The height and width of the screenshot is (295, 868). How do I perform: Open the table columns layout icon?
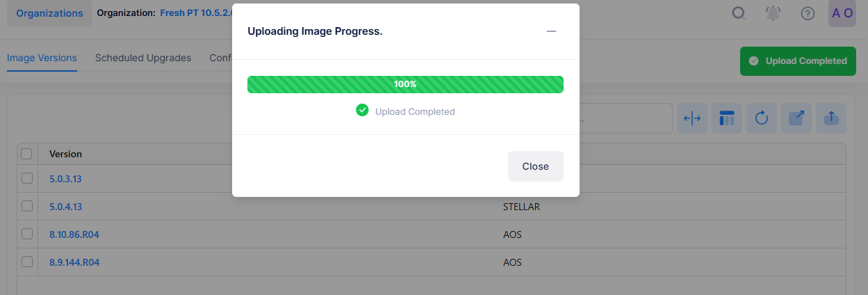[727, 118]
